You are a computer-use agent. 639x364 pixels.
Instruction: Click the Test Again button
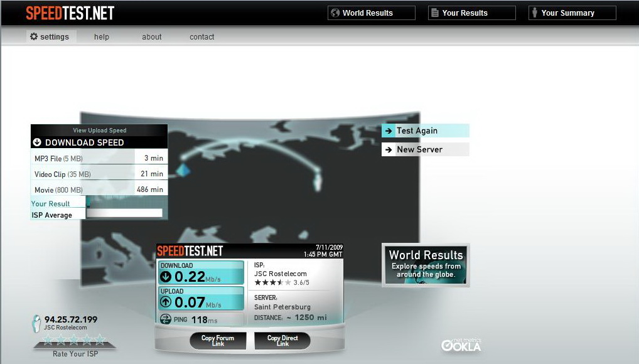pyautogui.click(x=426, y=131)
